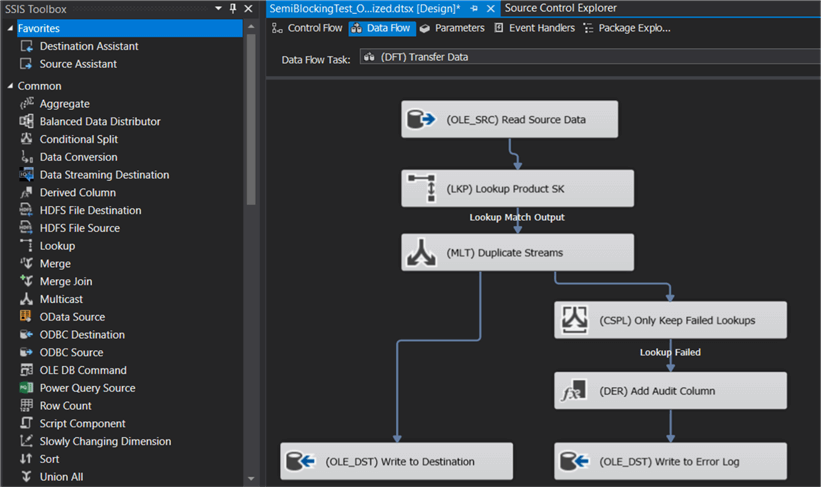Select the Lookup Product SK component icon
Screen dimensions: 821x487
(x=420, y=188)
